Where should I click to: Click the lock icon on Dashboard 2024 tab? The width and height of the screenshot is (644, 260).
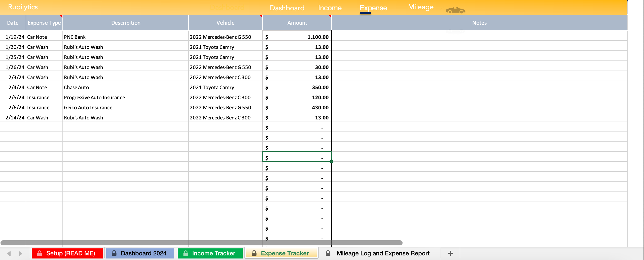tap(114, 253)
